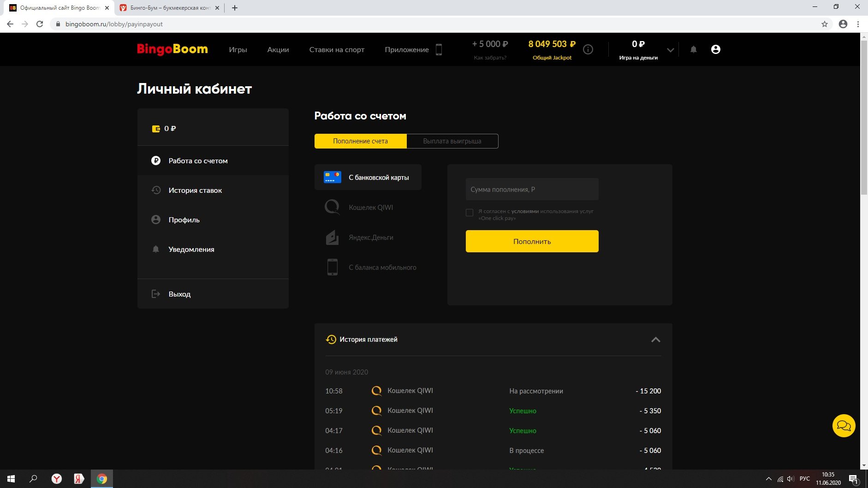The width and height of the screenshot is (868, 488).
Task: Select the Кошелек QIWI payment method
Action: point(370,208)
